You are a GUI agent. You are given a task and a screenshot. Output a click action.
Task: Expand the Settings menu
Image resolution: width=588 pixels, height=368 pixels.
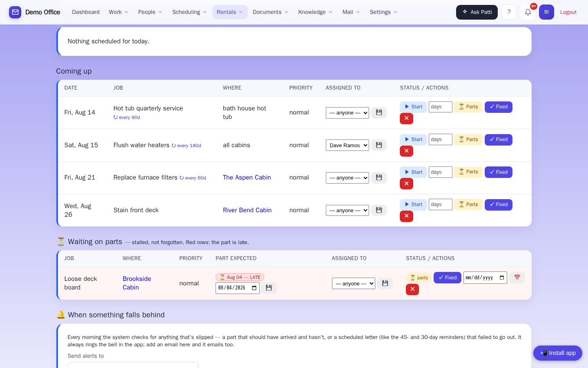click(383, 12)
